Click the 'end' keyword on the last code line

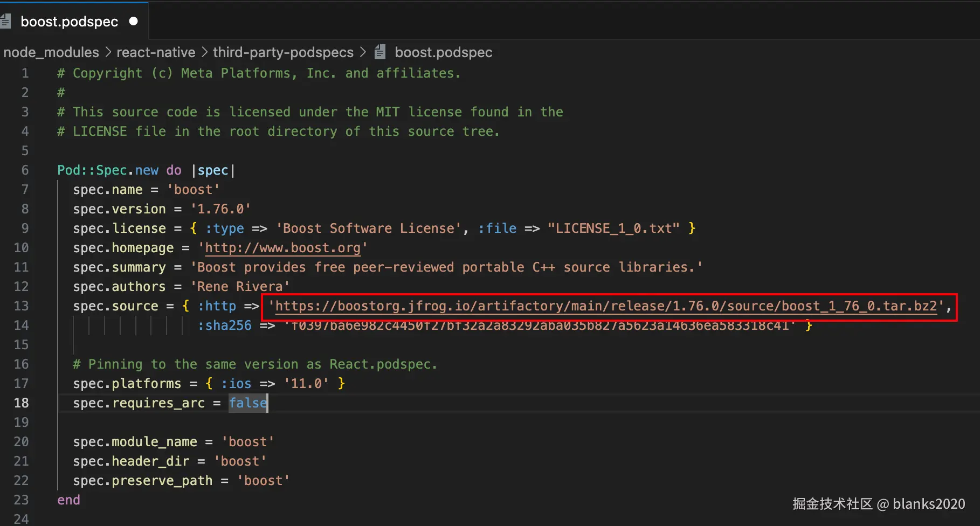(x=68, y=500)
